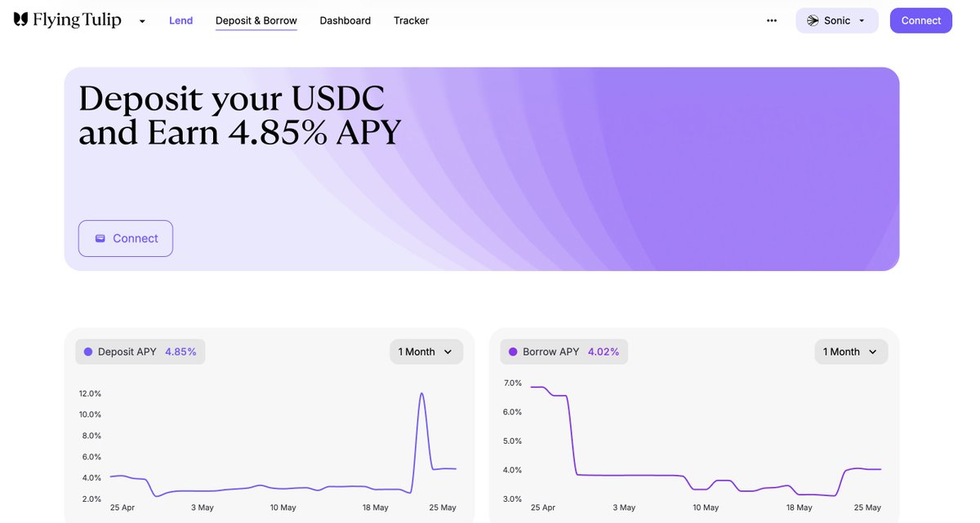980x523 pixels.
Task: Open the three-dot more options menu
Action: [772, 20]
